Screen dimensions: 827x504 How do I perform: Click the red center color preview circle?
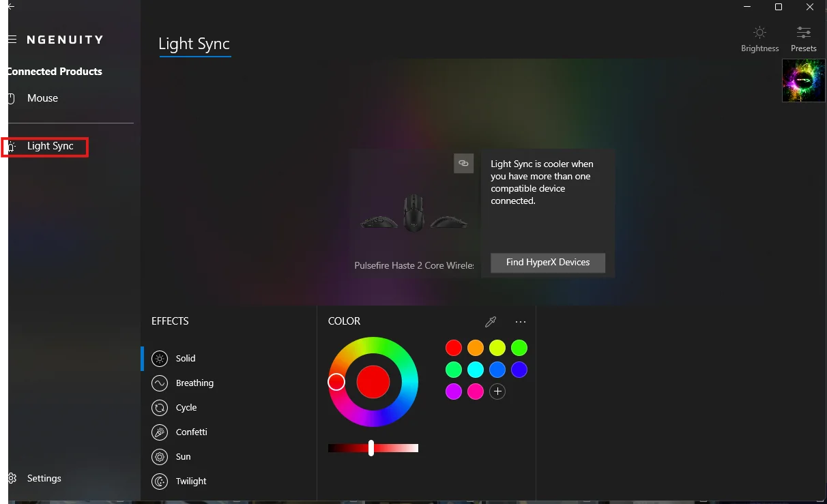373,382
